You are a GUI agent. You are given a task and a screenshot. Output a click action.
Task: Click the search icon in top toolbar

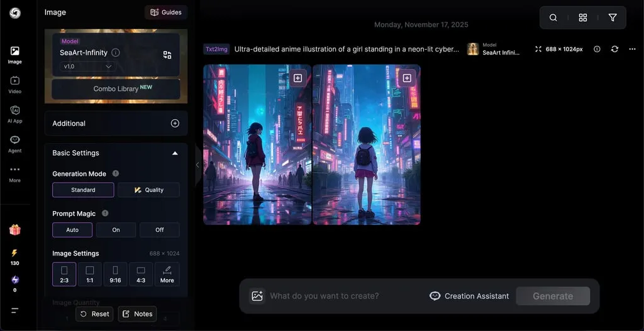tap(553, 18)
